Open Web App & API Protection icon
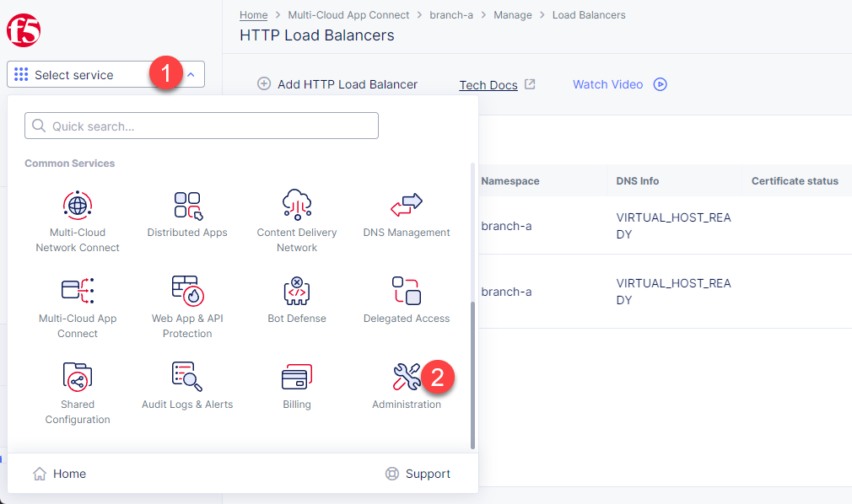 point(187,291)
